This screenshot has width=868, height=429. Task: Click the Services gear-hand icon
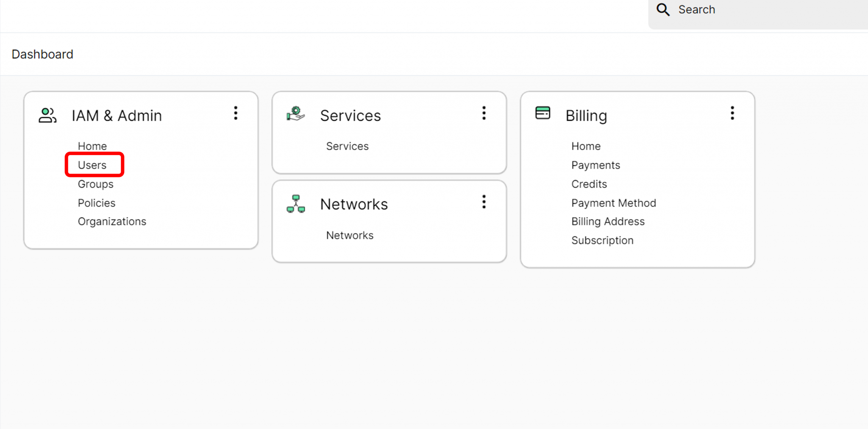coord(295,114)
